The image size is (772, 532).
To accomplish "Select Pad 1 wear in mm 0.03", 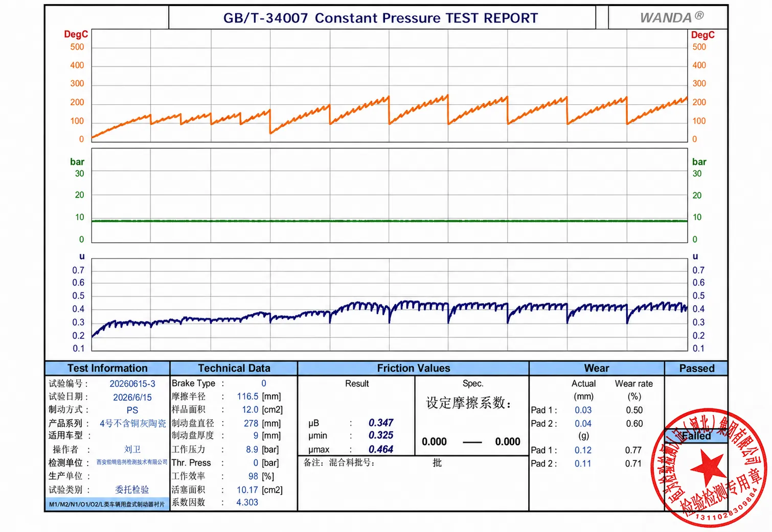I will (583, 410).
